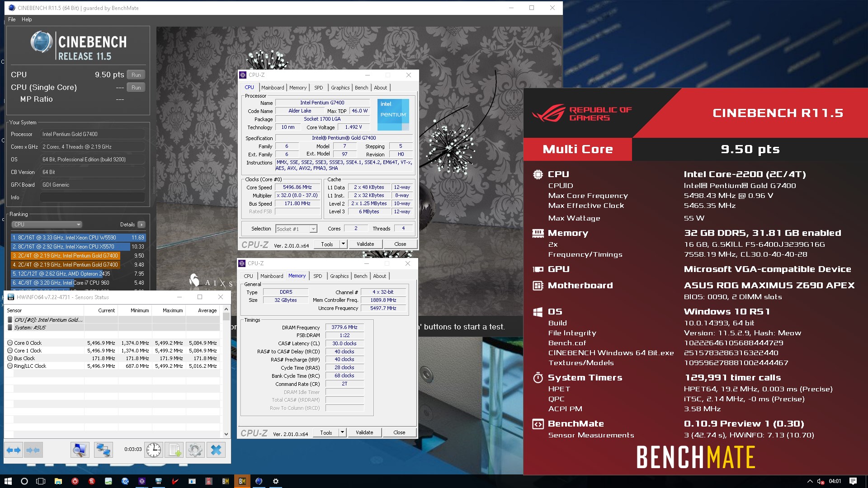Open Cinebench File menu

click(12, 19)
